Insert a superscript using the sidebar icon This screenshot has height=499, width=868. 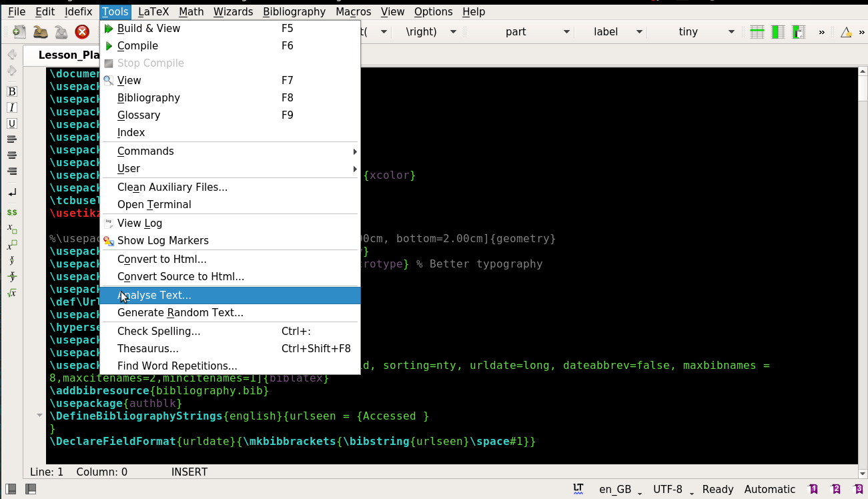point(11,245)
